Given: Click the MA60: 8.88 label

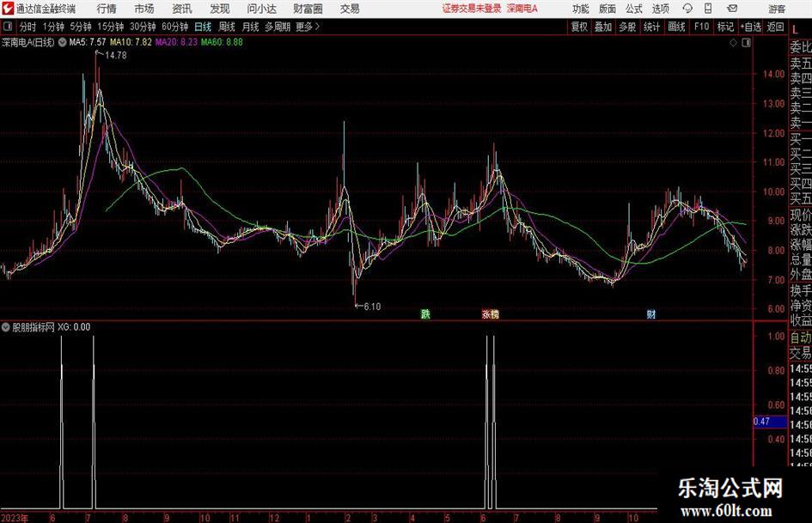Looking at the screenshot, I should (x=223, y=42).
